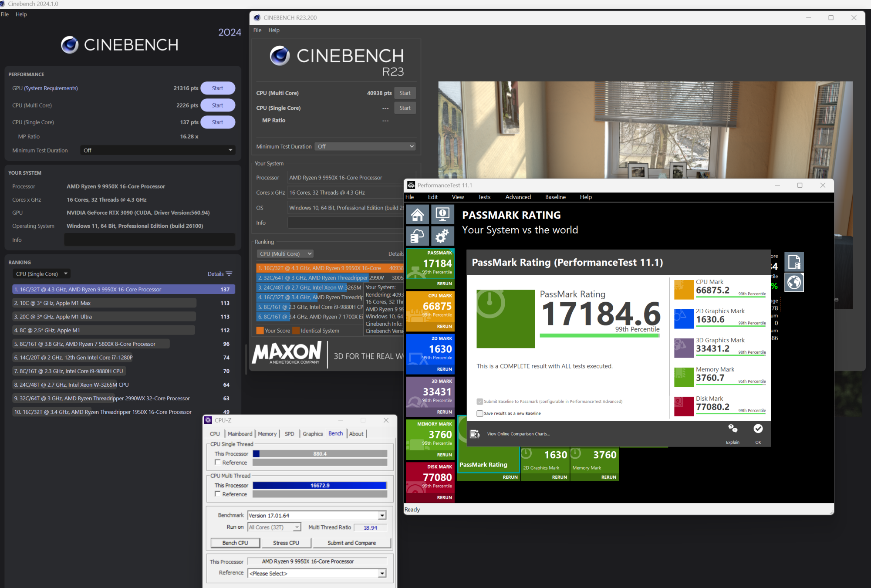Start the CPU (Multi Core) test in Cinebench R23
This screenshot has height=588, width=871.
point(405,93)
